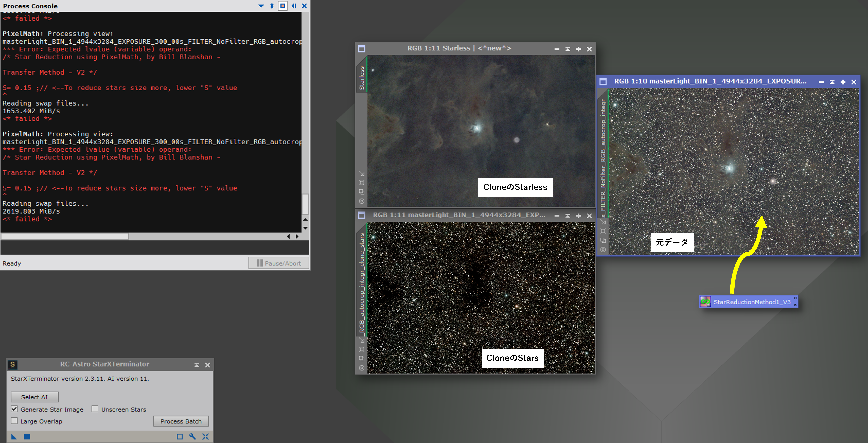Click the Starless window title bar text
Image resolution: width=868 pixels, height=443 pixels.
click(x=459, y=48)
